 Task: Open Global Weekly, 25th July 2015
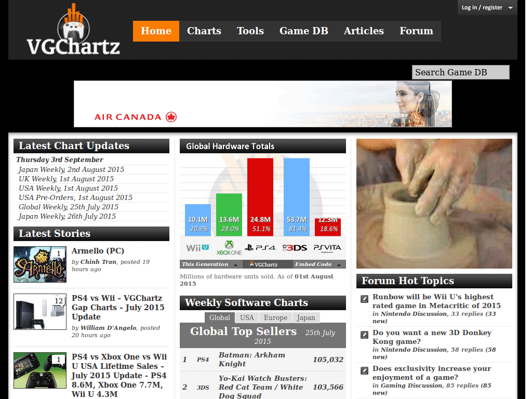(69, 207)
